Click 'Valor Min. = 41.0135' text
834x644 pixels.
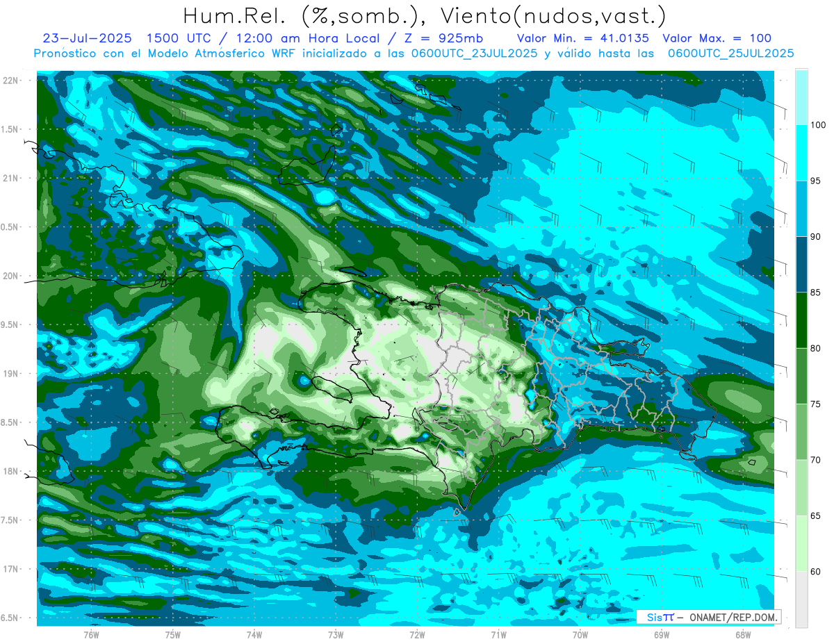[x=583, y=38]
